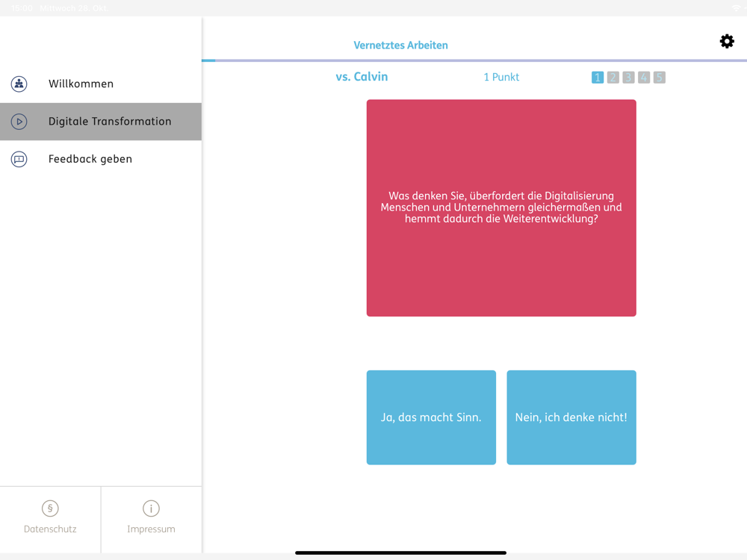Screen dimensions: 747x560
Task: Click the 1 Punkt score label
Action: [501, 77]
